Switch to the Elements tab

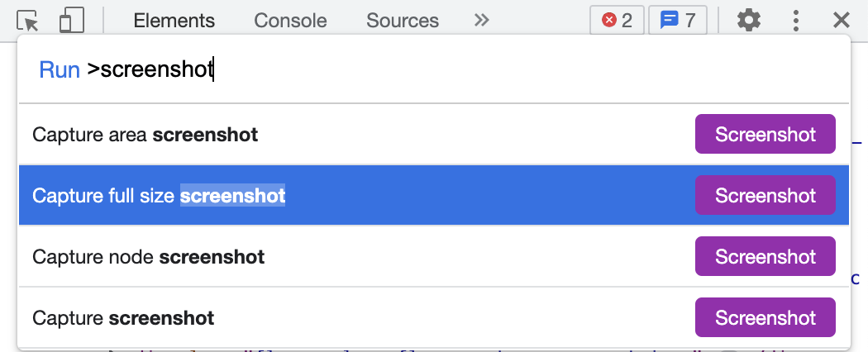174,21
